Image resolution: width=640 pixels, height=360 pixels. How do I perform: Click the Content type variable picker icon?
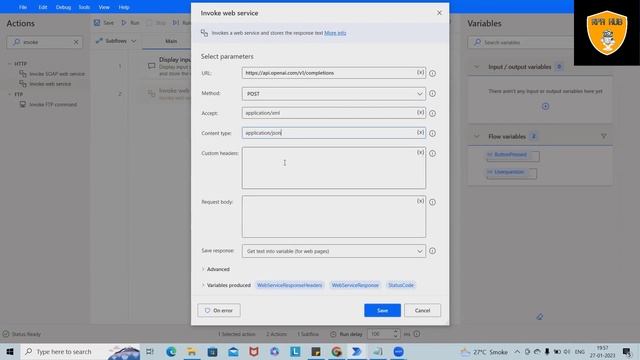(x=420, y=133)
